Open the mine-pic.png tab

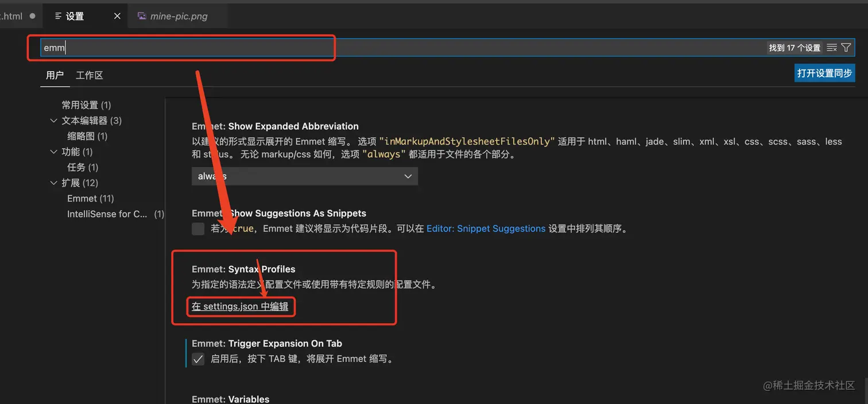pyautogui.click(x=179, y=16)
